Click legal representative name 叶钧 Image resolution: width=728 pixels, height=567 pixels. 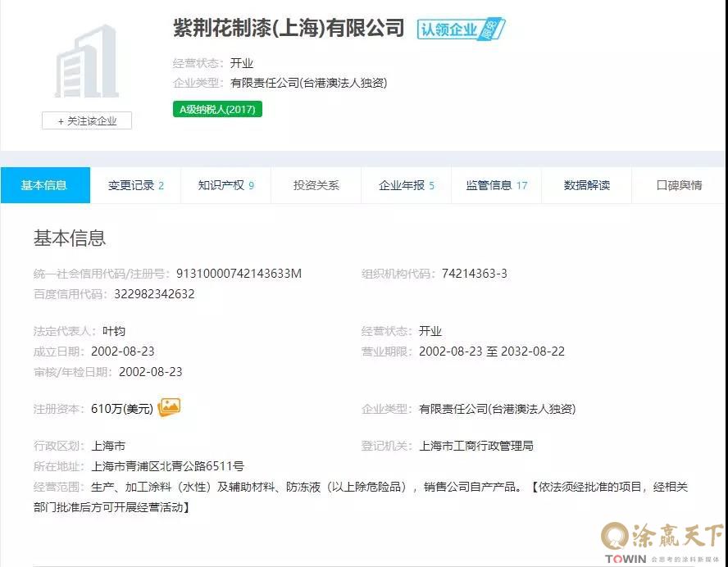[x=114, y=331]
